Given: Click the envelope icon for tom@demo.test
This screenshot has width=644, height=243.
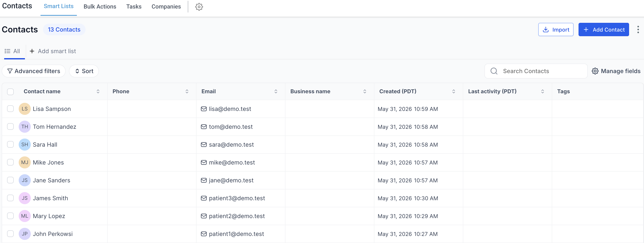Looking at the screenshot, I should point(204,127).
